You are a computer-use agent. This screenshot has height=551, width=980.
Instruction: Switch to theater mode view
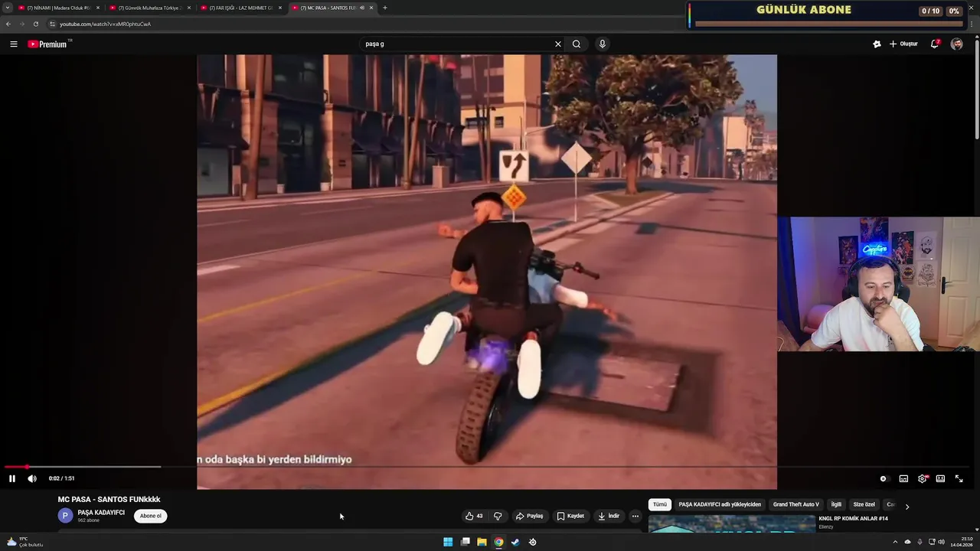[x=940, y=478]
